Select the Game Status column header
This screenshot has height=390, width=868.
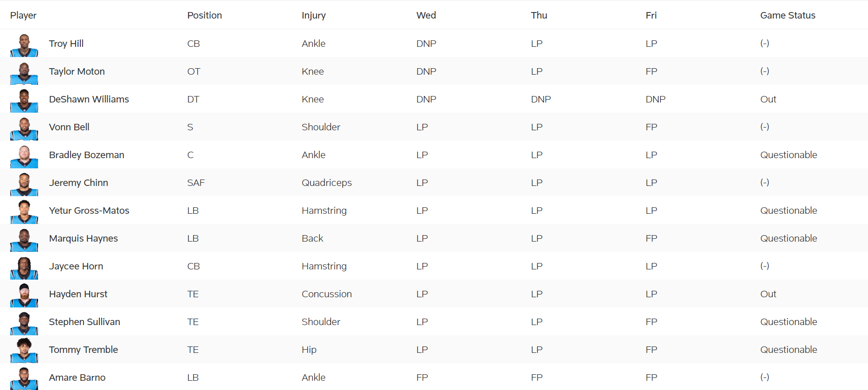(788, 15)
